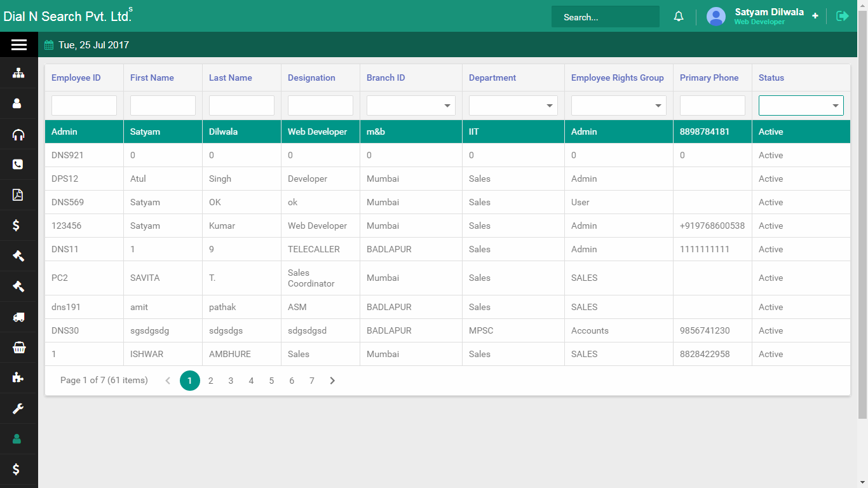
Task: Go to page 6
Action: tap(292, 381)
